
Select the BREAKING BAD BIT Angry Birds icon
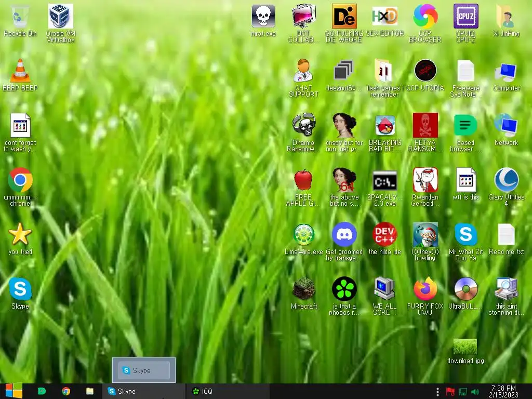click(384, 125)
